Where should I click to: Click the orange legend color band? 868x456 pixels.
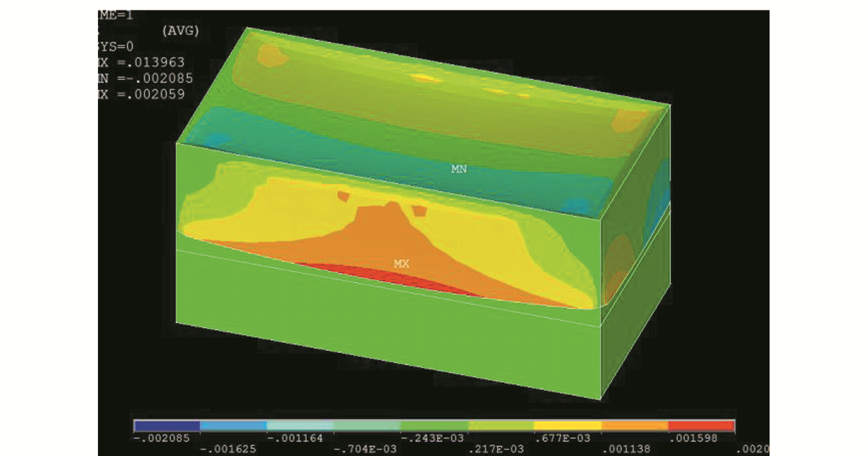pyautogui.click(x=634, y=425)
